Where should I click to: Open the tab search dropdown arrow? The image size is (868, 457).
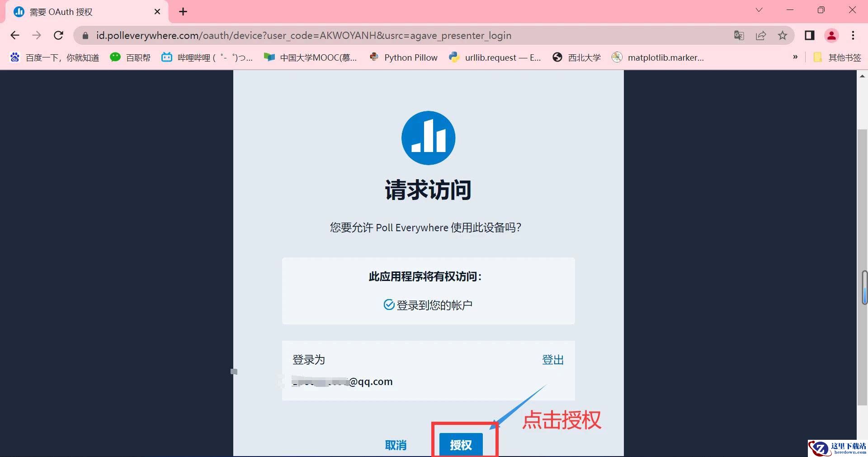click(759, 10)
